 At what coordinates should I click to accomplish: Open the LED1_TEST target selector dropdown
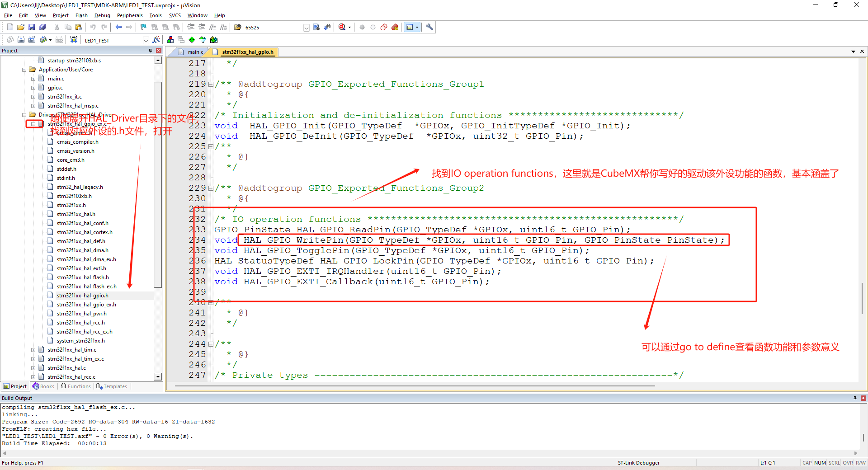tap(146, 40)
